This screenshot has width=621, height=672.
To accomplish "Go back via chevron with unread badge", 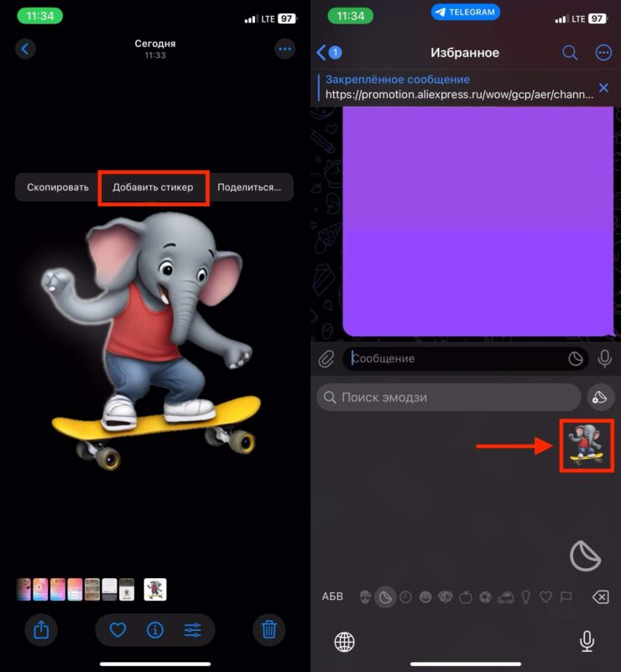I will (328, 53).
